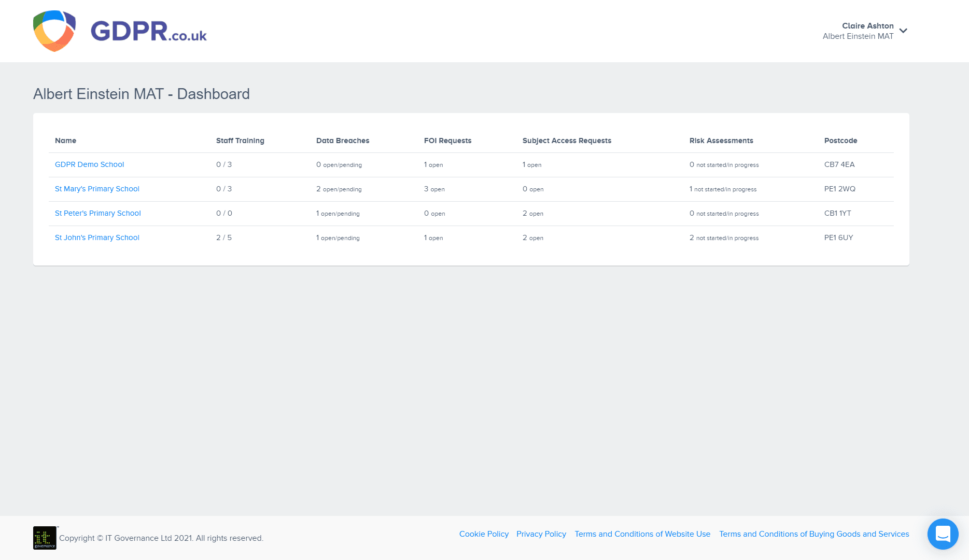Click the postcode CB7 4EA
This screenshot has height=560, width=969.
tap(839, 164)
